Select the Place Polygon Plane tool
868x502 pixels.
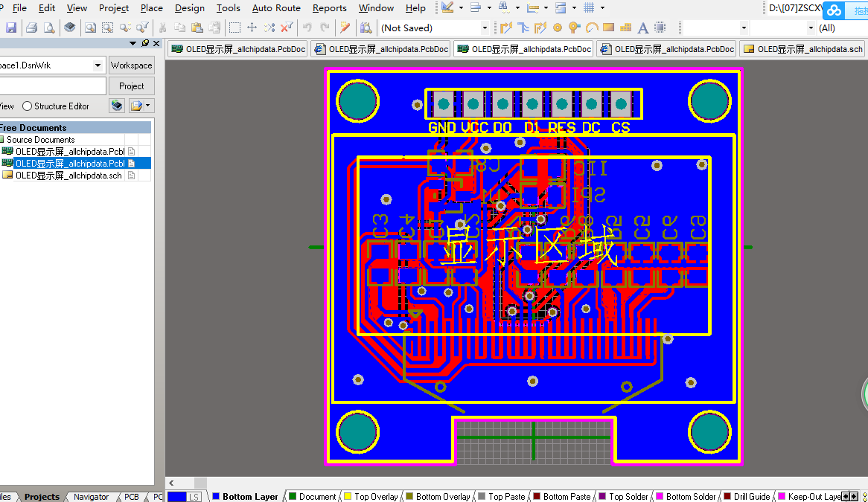pos(626,28)
